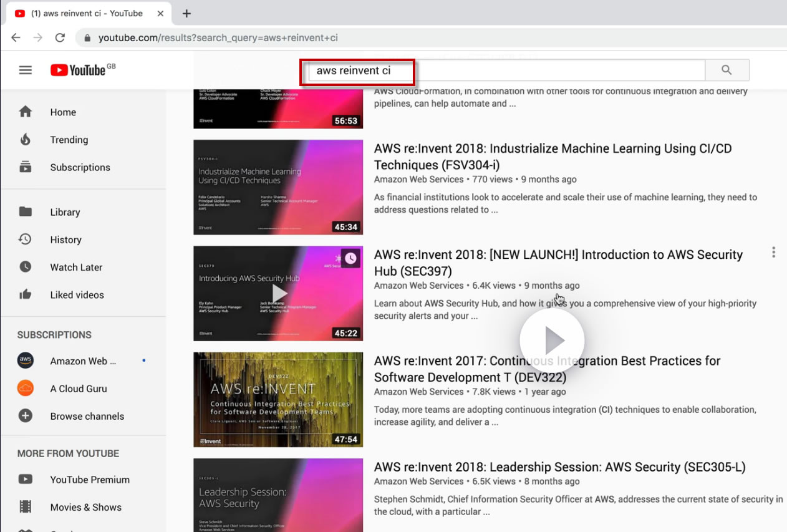Open Industrialize Machine Learning video thumbnail
787x532 pixels.
(278, 187)
